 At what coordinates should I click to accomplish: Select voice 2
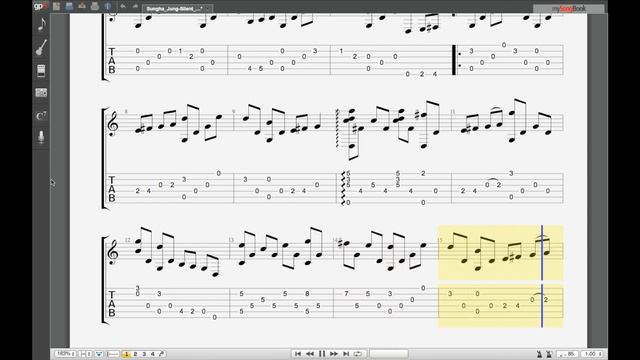[136, 354]
